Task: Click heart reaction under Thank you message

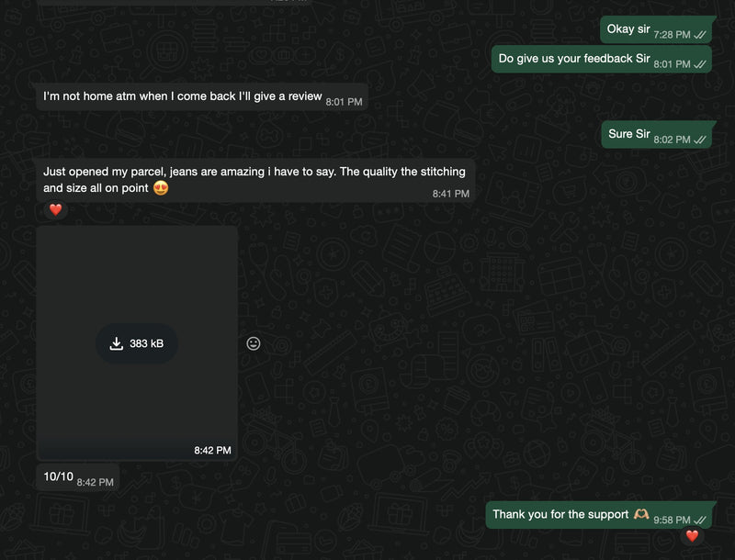Action: (x=692, y=535)
